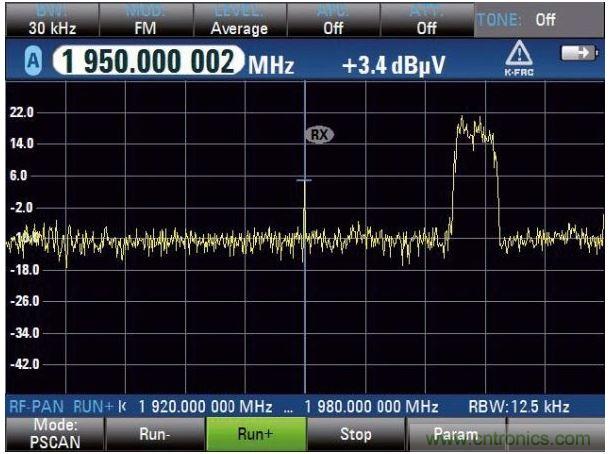
Task: Open the FM modulation selector
Action: coord(144,21)
